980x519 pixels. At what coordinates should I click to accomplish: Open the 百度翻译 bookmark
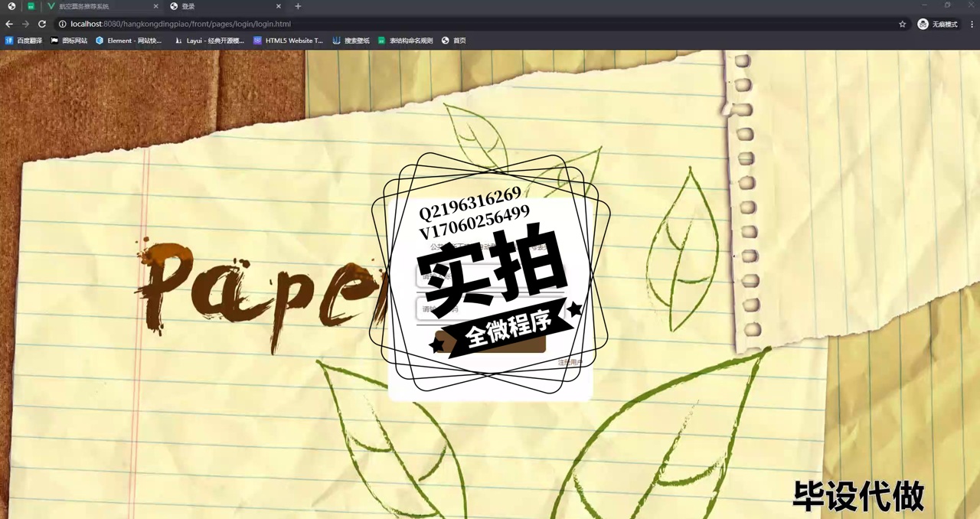[x=24, y=41]
